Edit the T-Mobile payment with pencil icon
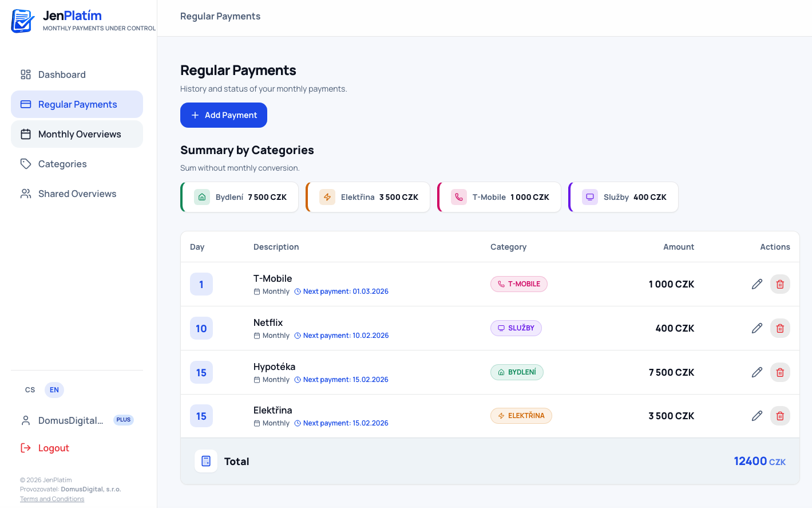 click(x=756, y=284)
